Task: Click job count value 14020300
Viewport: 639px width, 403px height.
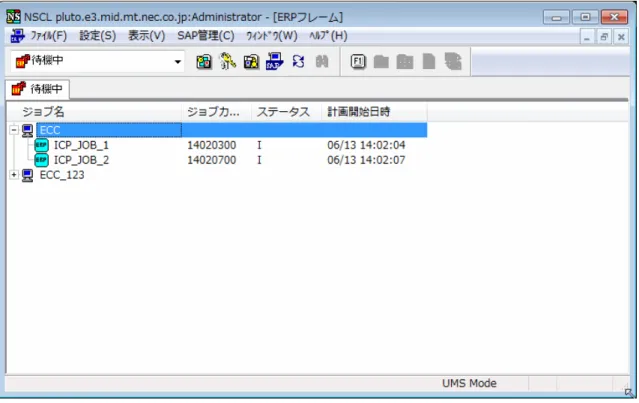Action: point(212,145)
